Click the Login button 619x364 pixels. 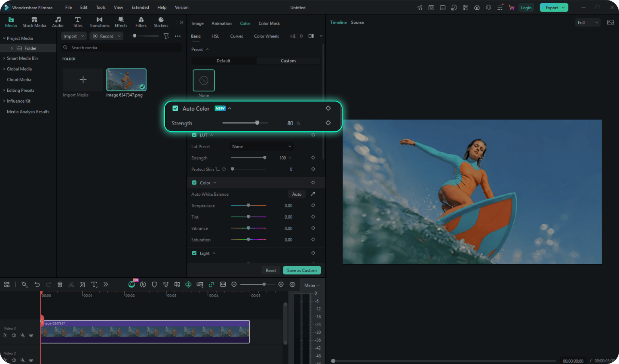pos(526,8)
